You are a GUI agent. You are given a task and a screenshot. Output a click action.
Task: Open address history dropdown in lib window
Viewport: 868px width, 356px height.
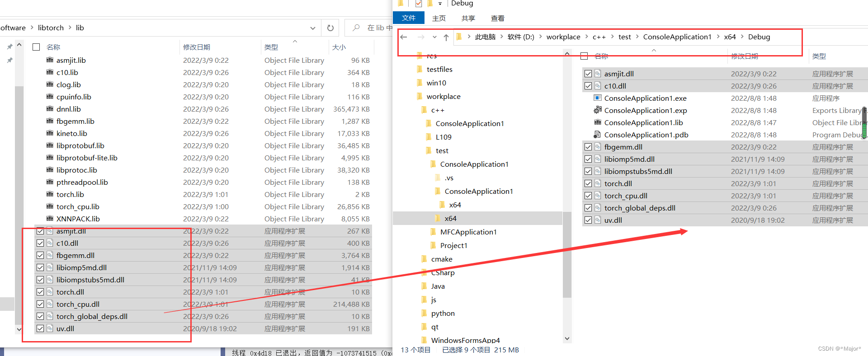click(x=312, y=28)
